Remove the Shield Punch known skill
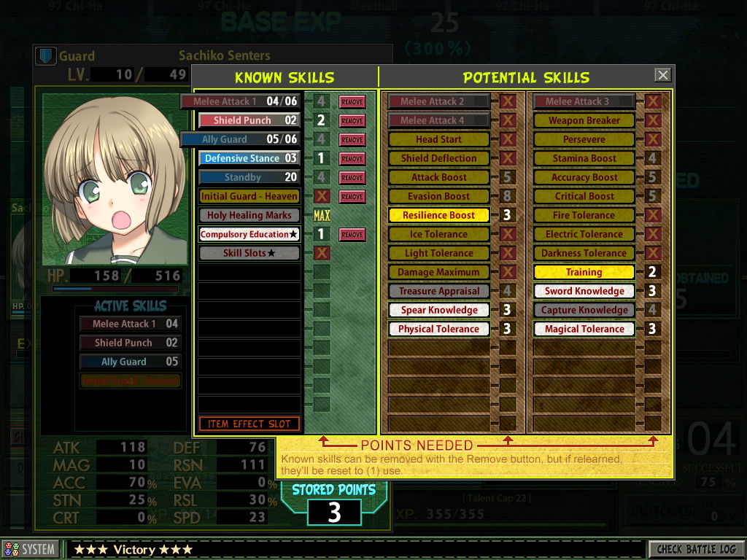The height and width of the screenshot is (560, 747). (352, 120)
